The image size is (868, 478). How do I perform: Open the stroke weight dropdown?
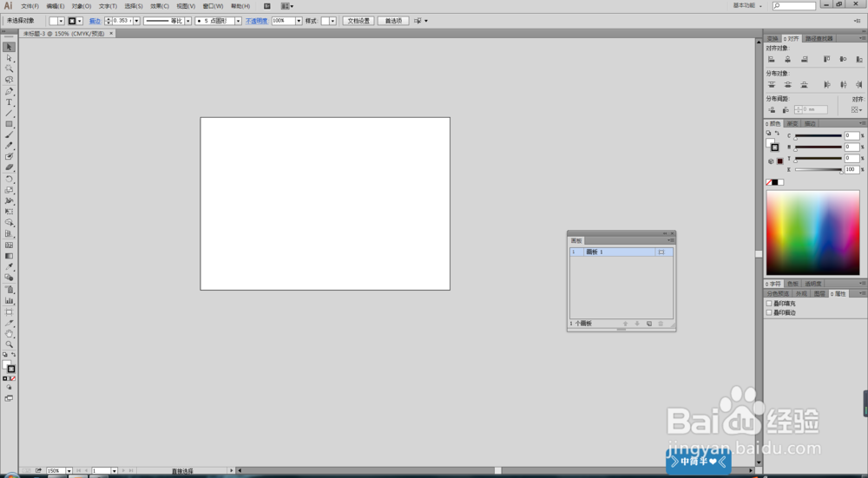point(137,21)
